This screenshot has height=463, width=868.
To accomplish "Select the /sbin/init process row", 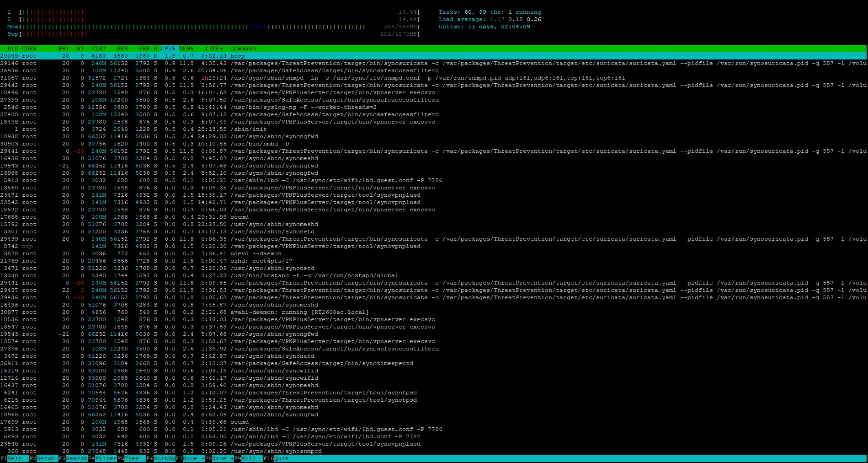I will click(x=249, y=129).
